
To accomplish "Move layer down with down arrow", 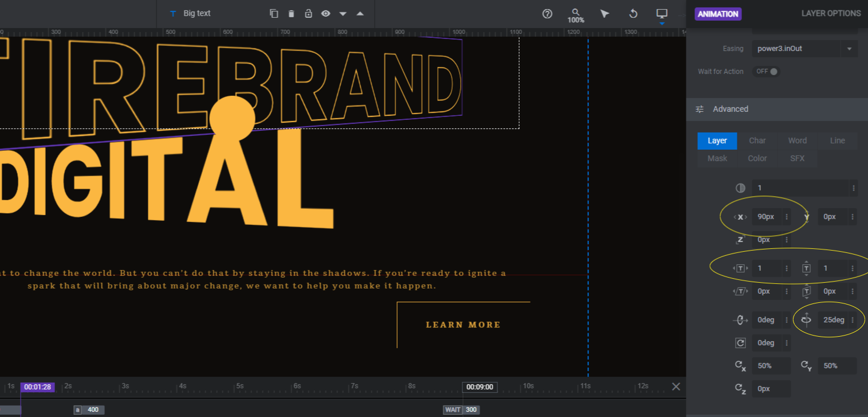I will click(x=343, y=13).
